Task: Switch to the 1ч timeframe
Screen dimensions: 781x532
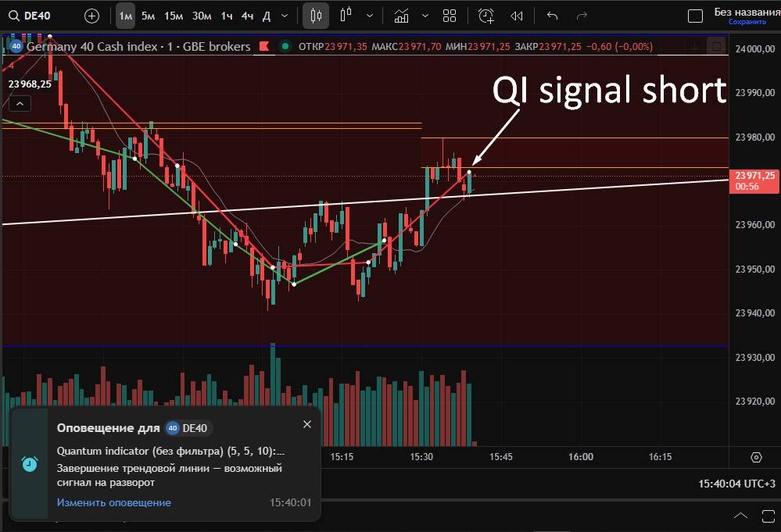Action: click(x=226, y=16)
